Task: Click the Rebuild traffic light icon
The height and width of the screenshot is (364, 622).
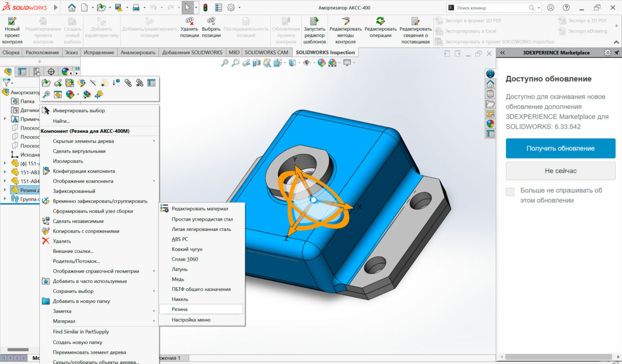Action: (205, 8)
